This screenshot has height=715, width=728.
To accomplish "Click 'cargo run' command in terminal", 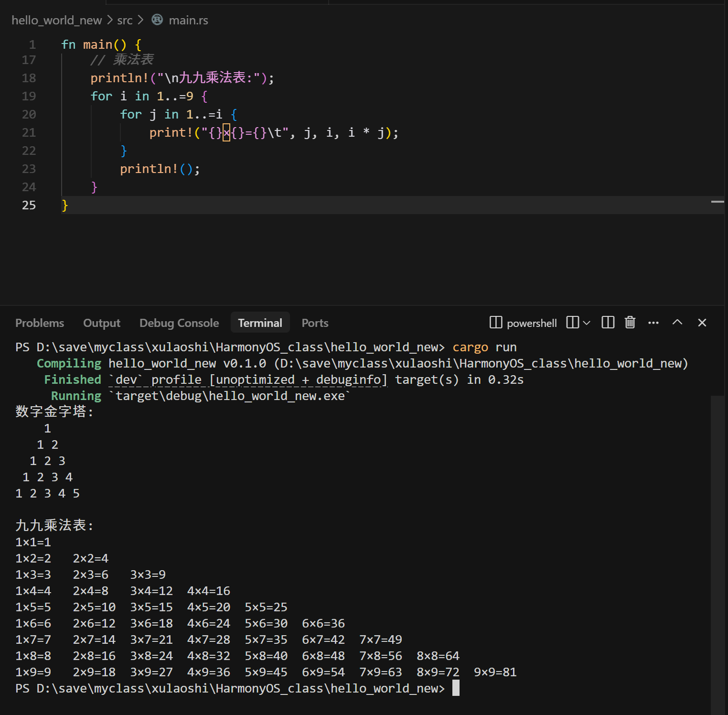I will [484, 347].
